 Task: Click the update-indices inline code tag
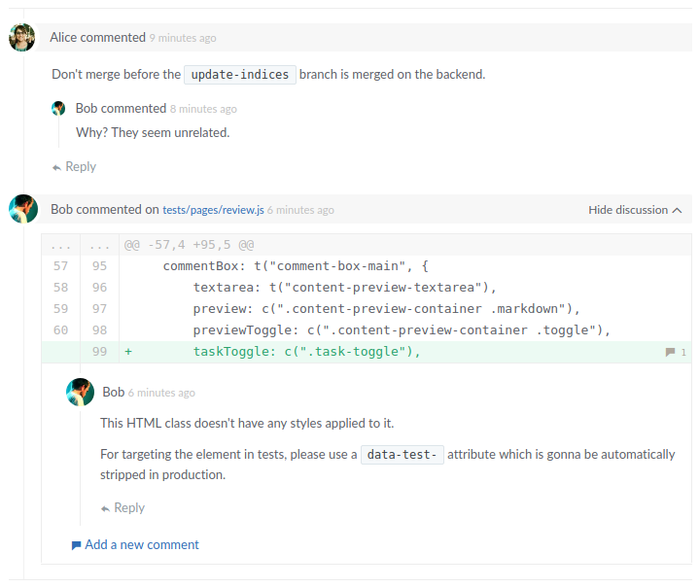point(240,75)
